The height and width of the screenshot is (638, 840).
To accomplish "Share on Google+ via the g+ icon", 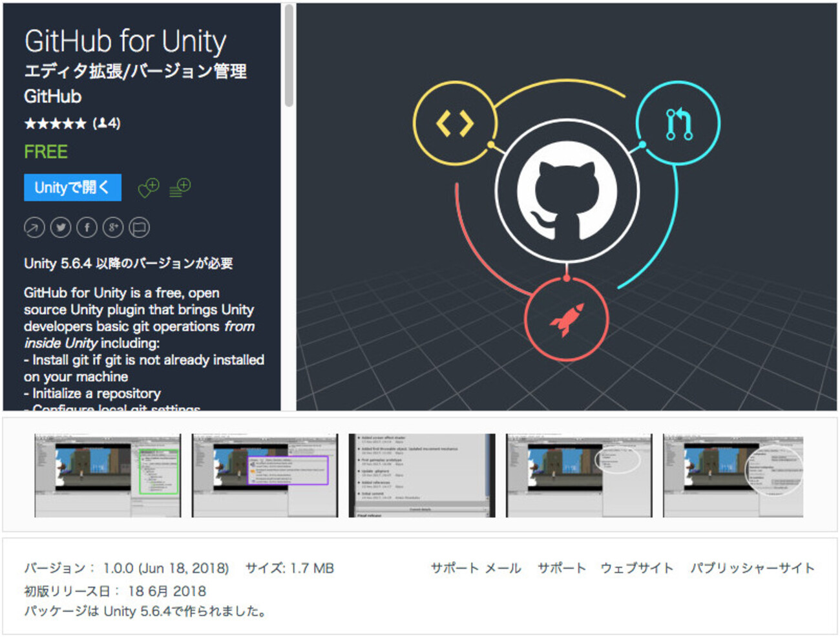I will point(113,228).
